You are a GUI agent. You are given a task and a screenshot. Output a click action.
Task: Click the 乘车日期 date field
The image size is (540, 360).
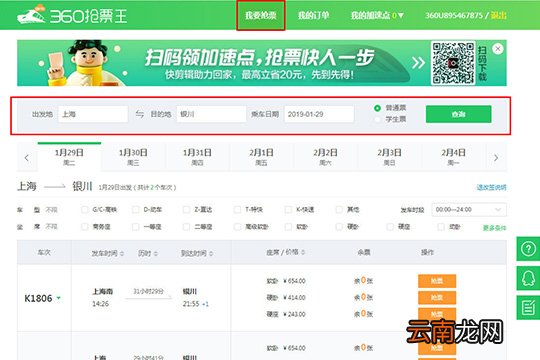click(319, 114)
